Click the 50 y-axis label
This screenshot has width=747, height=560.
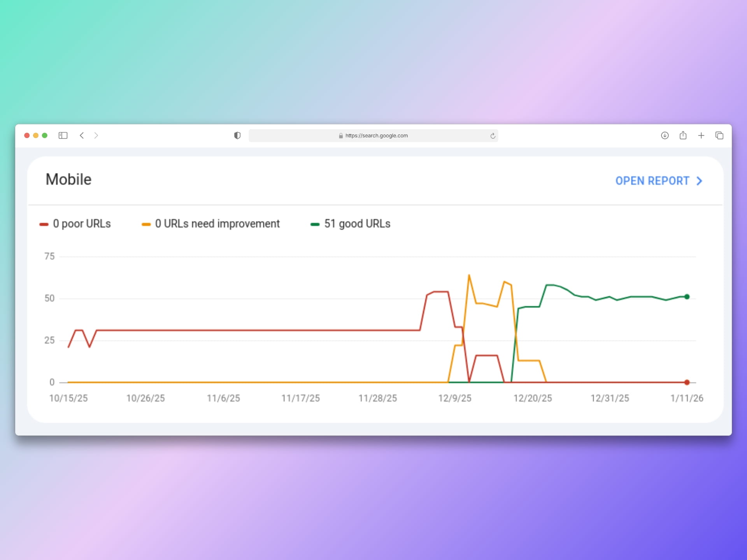pyautogui.click(x=49, y=298)
